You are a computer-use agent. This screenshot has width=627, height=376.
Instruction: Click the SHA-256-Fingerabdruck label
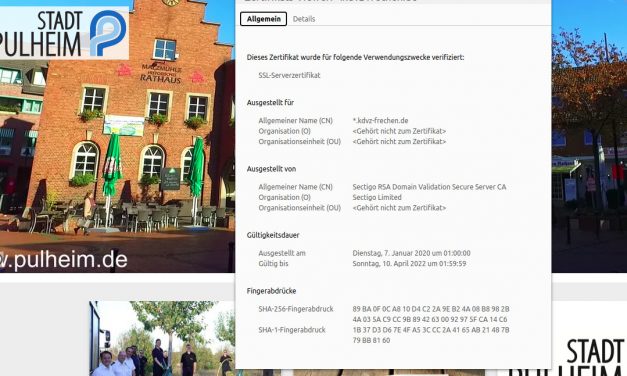[296, 309]
